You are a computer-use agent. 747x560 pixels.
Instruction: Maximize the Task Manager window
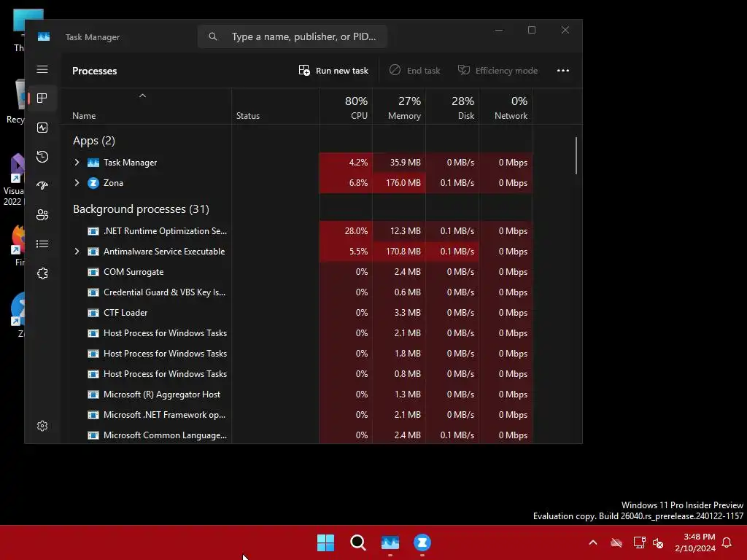coord(532,30)
